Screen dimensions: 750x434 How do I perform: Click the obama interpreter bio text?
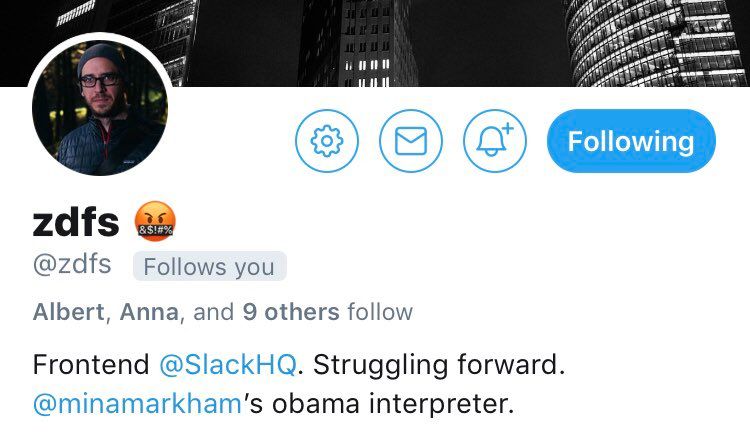pyautogui.click(x=393, y=403)
